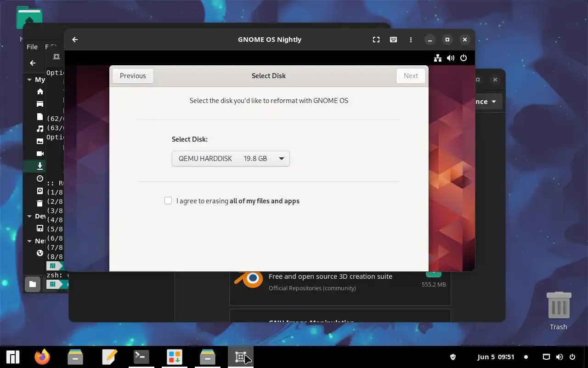Viewport: 588px width, 368px height.
Task: Launch Firefox from the taskbar
Action: tap(42, 357)
